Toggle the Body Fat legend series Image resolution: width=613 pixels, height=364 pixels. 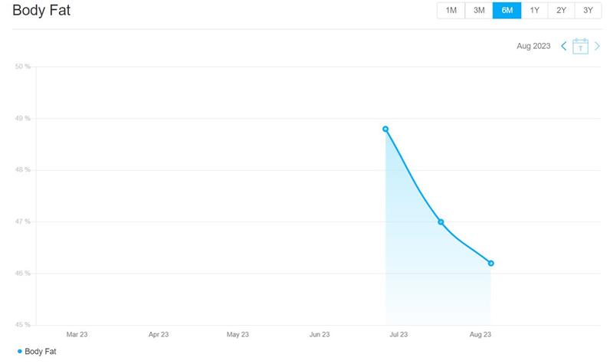pos(40,351)
